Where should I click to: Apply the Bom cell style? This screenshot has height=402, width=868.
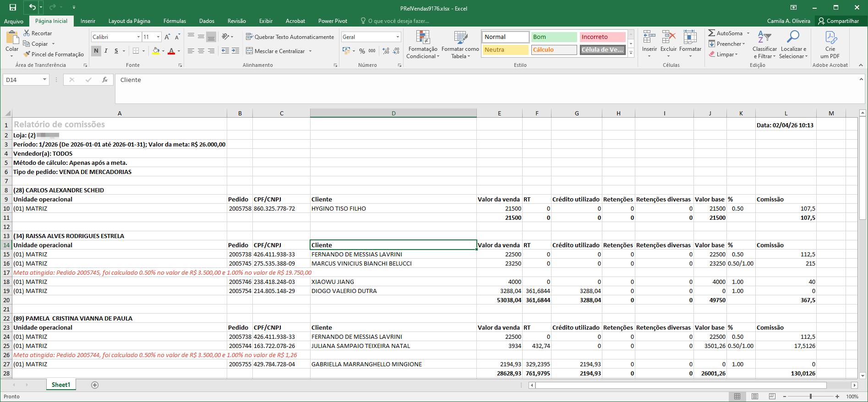pos(554,37)
